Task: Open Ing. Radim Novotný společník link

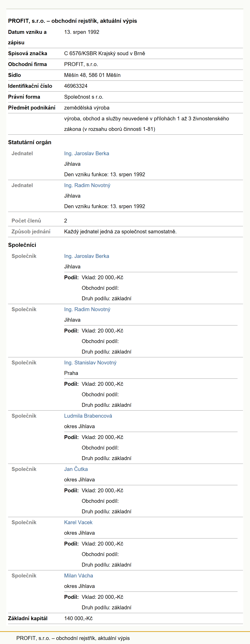Action: pos(87,309)
